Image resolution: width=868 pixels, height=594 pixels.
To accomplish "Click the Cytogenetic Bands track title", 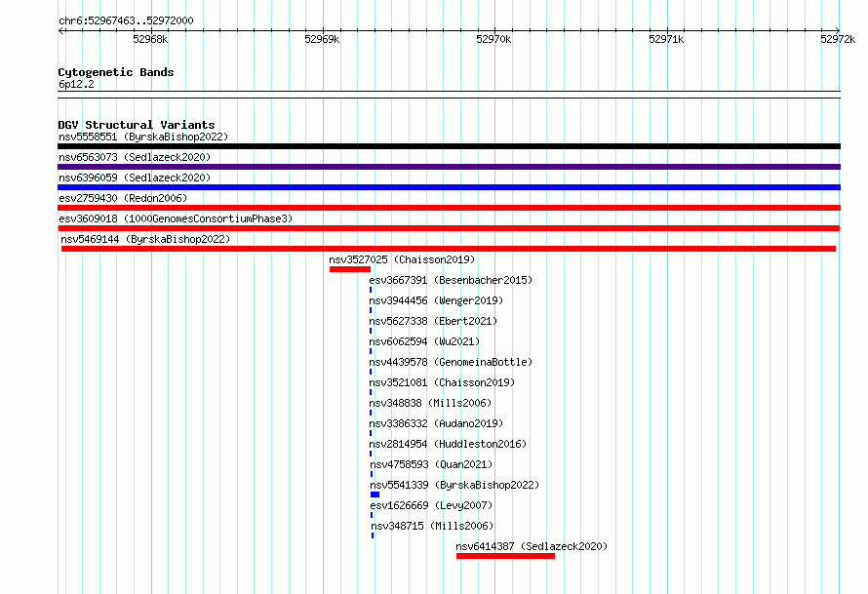I will coord(116,72).
